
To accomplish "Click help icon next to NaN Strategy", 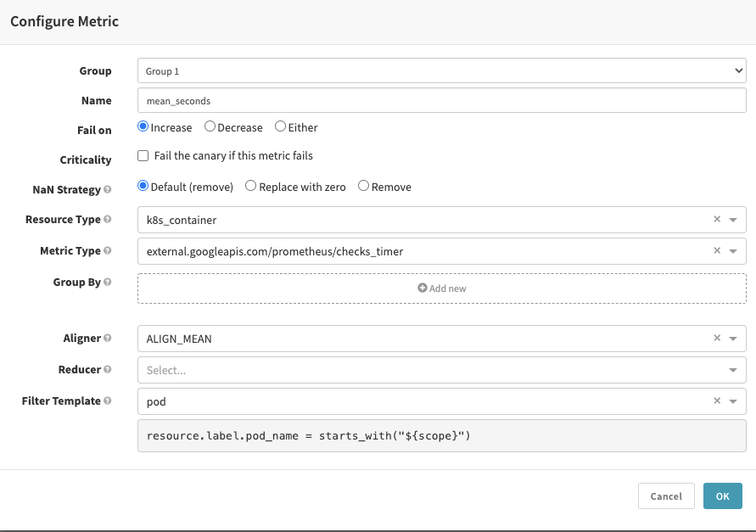I will (108, 190).
